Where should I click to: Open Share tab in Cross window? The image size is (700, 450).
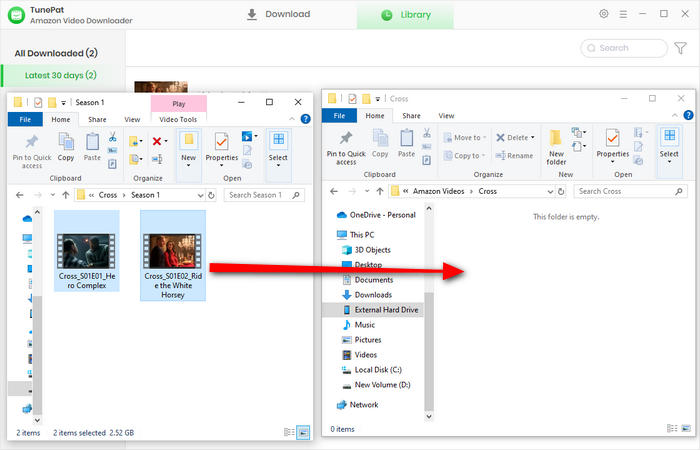(x=411, y=116)
